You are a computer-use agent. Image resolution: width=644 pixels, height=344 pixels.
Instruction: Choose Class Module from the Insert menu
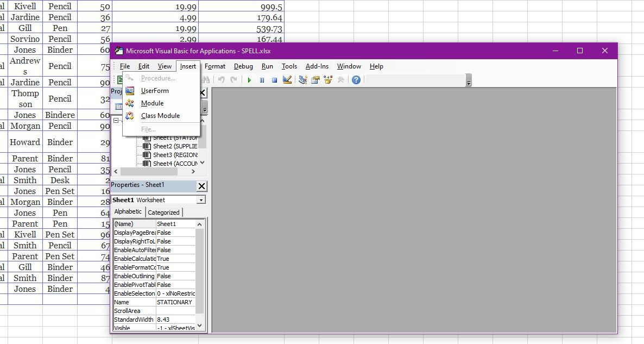tap(161, 116)
